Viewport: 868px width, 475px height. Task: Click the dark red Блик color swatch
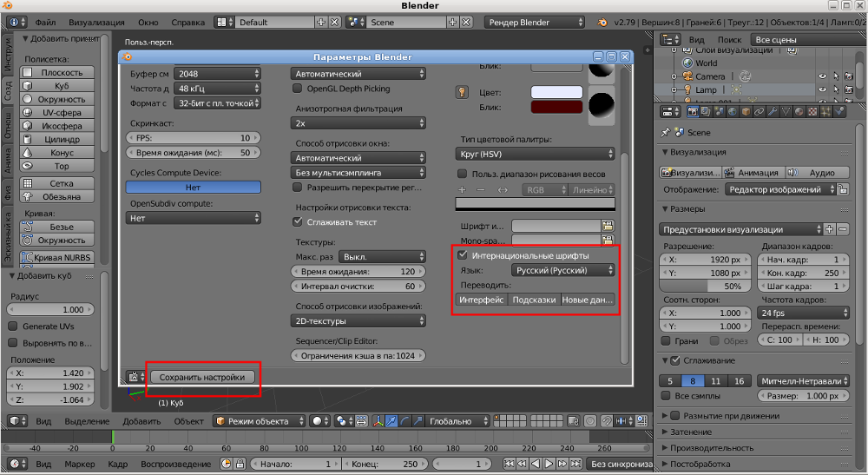tap(557, 107)
